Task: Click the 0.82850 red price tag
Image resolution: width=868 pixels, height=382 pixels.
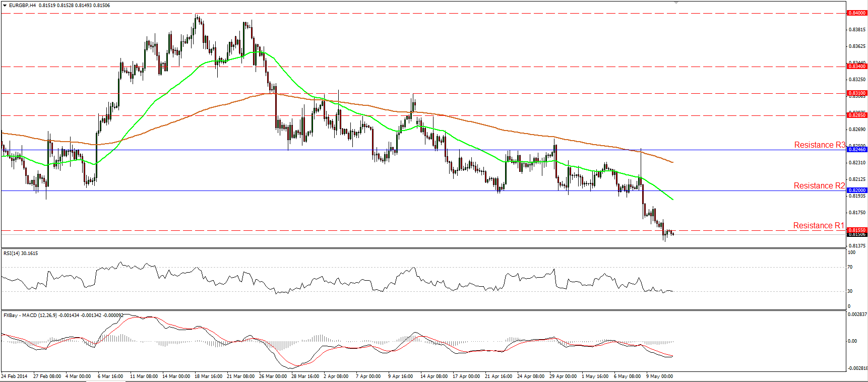Action: (x=857, y=115)
